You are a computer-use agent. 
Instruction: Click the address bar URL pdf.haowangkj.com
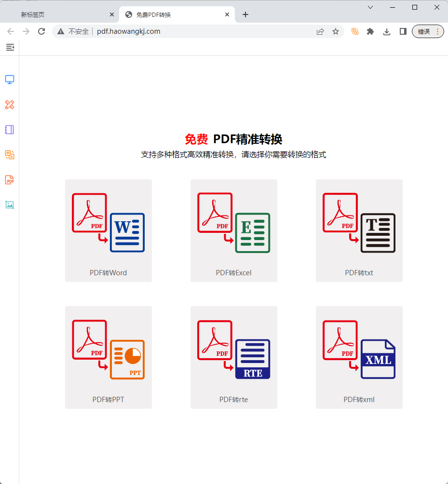click(x=128, y=31)
